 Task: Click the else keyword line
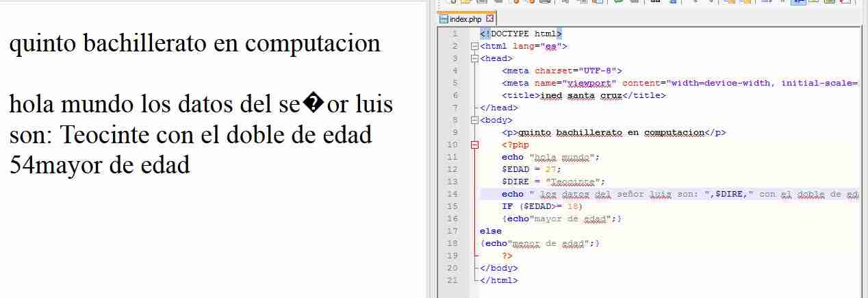tap(491, 231)
